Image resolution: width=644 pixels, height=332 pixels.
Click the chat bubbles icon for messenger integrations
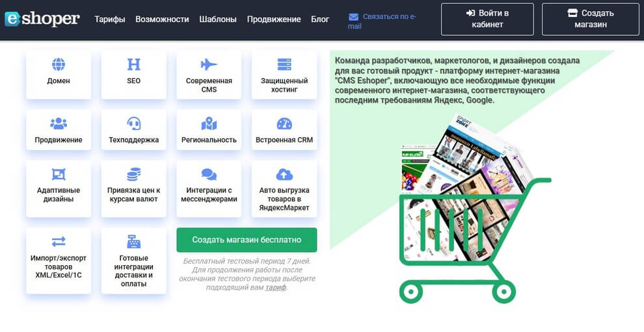pyautogui.click(x=209, y=174)
